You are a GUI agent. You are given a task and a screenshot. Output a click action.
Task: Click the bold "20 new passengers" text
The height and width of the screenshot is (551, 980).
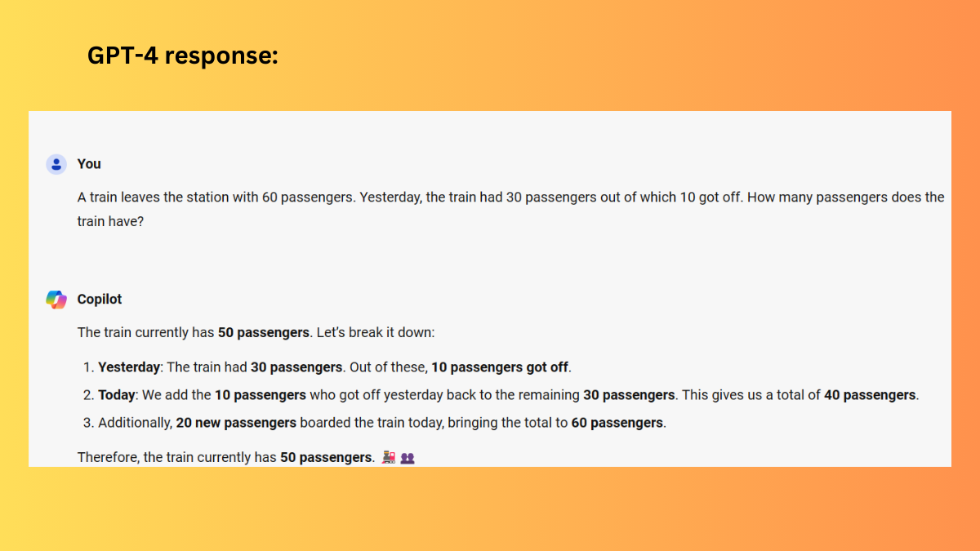click(236, 423)
